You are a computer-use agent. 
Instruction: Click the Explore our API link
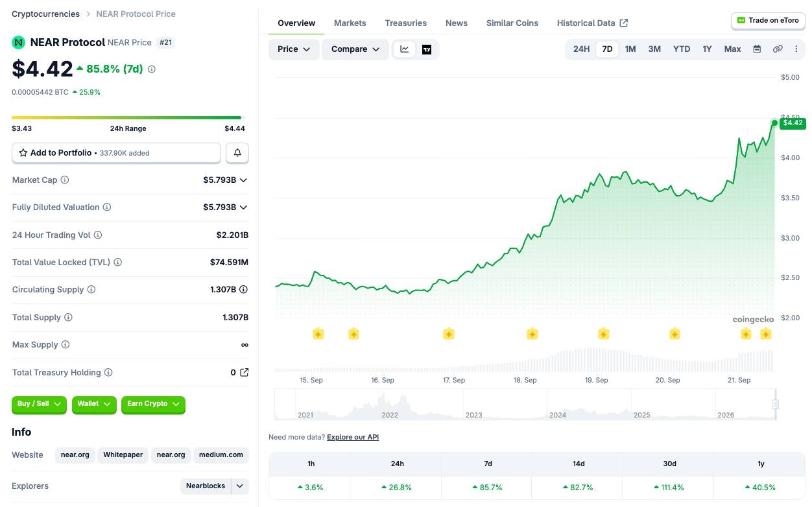pyautogui.click(x=353, y=437)
